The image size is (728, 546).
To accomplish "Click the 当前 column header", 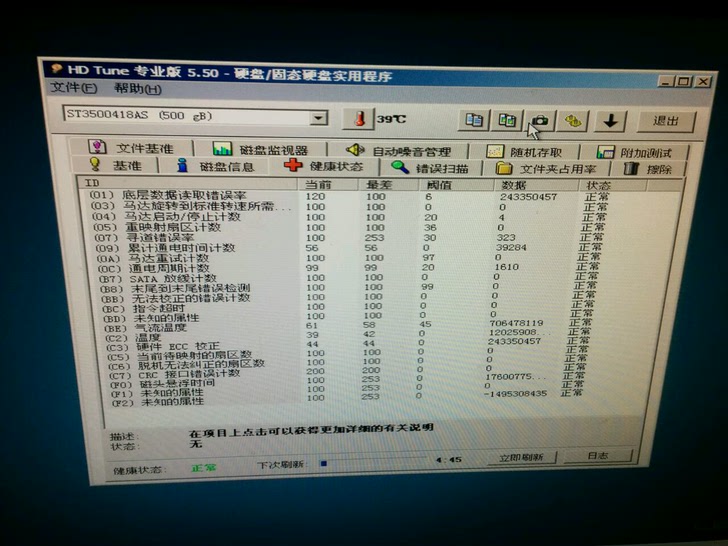I will (328, 184).
